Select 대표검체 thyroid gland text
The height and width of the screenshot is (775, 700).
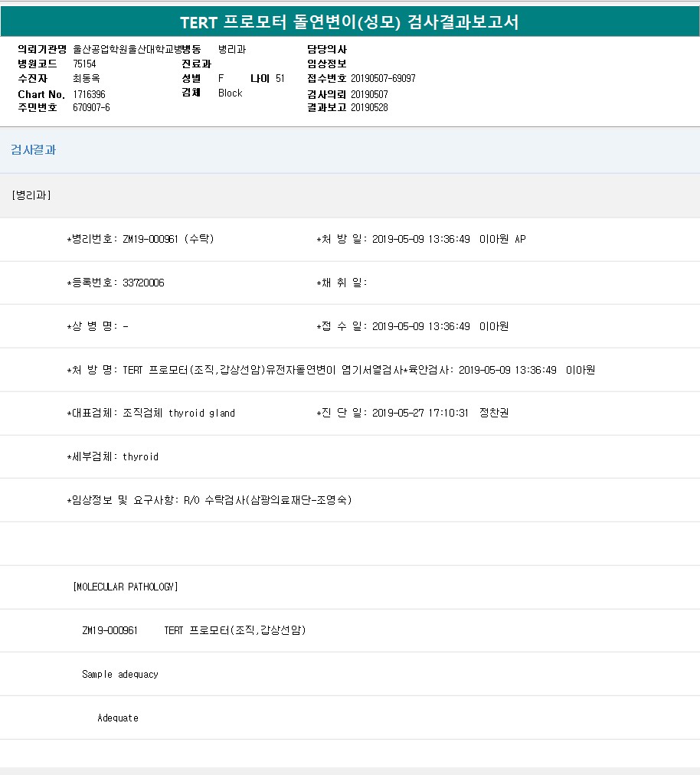(x=178, y=414)
